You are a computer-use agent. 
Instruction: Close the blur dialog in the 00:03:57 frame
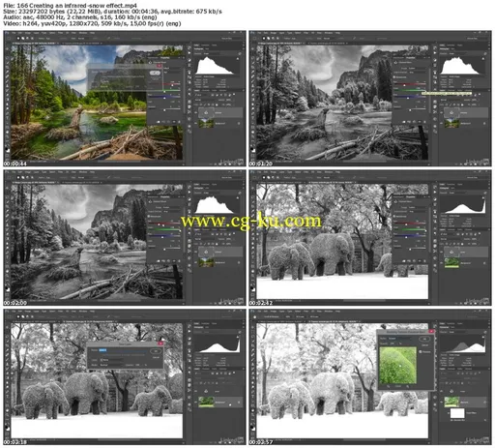coord(431,331)
